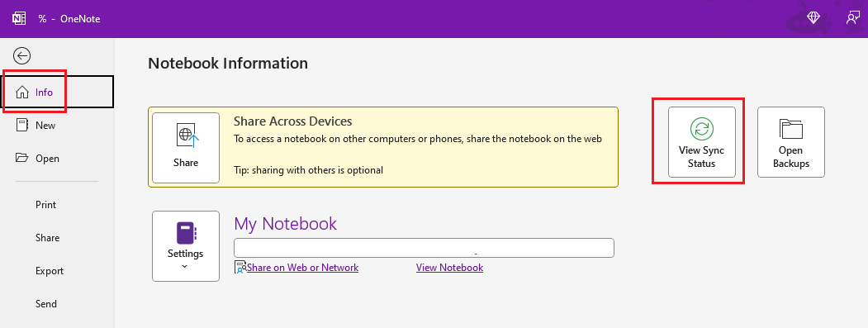Go to the Print menu item
This screenshot has height=328, width=868.
[x=46, y=204]
